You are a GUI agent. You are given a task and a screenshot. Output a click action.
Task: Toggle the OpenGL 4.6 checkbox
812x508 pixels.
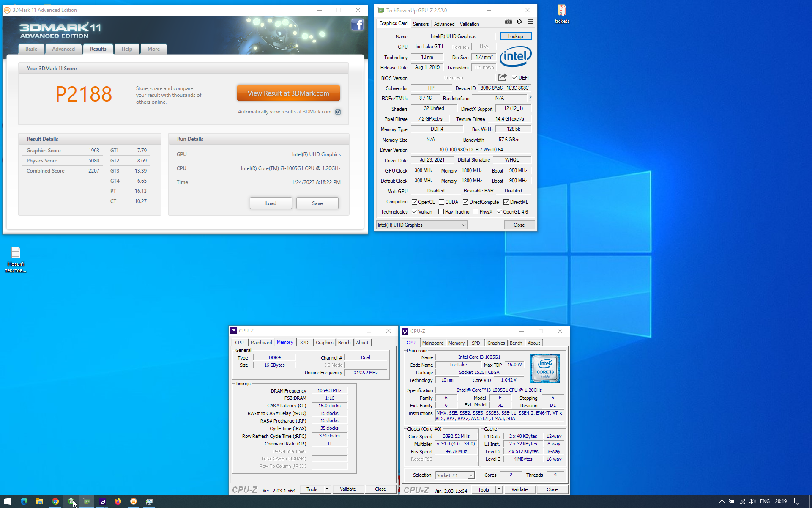pos(499,212)
